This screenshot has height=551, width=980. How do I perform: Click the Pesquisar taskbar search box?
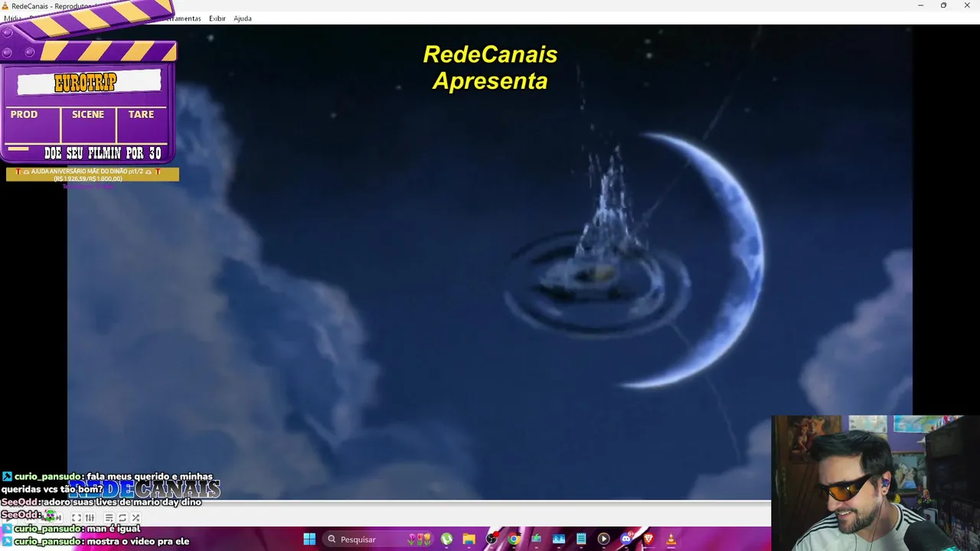tap(379, 540)
